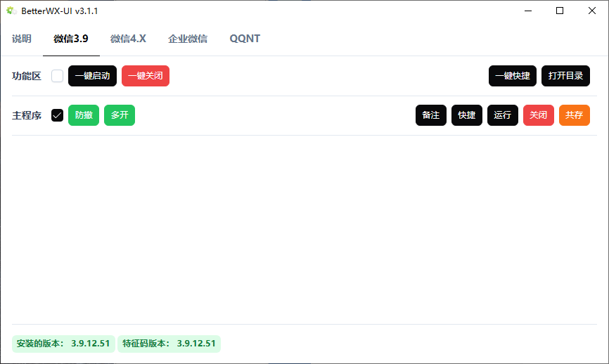Select the QQNT tab
The height and width of the screenshot is (364, 609).
[x=245, y=39]
